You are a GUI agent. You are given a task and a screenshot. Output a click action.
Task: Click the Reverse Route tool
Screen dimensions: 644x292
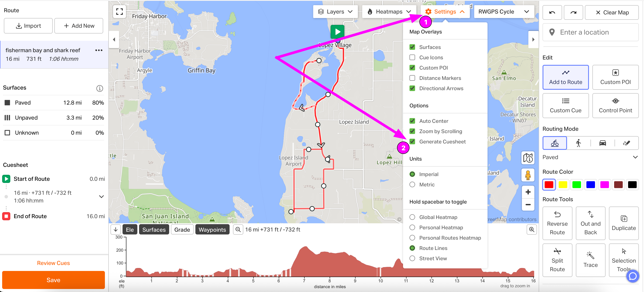(557, 223)
